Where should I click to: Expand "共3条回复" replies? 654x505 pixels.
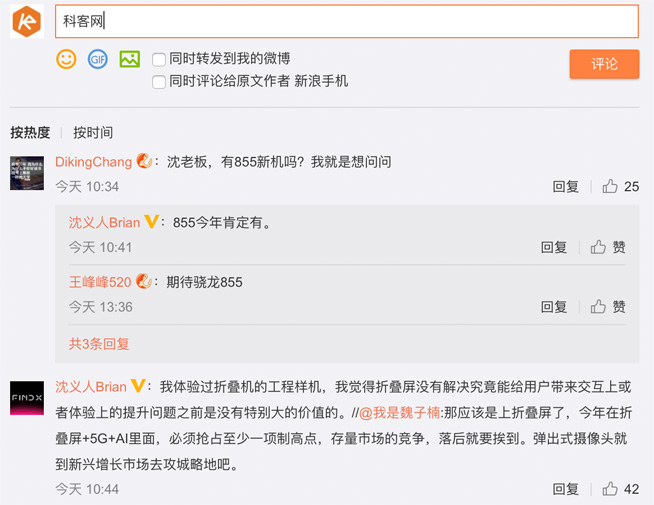click(99, 344)
